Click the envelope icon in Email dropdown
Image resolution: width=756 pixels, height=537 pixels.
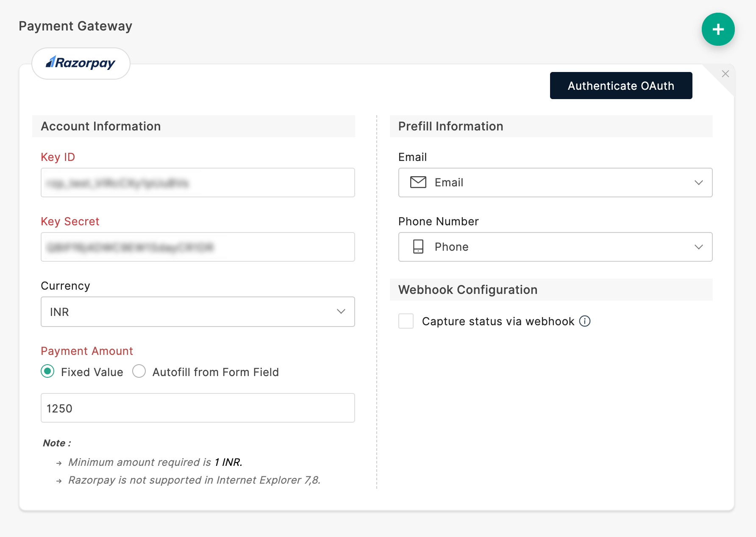418,182
